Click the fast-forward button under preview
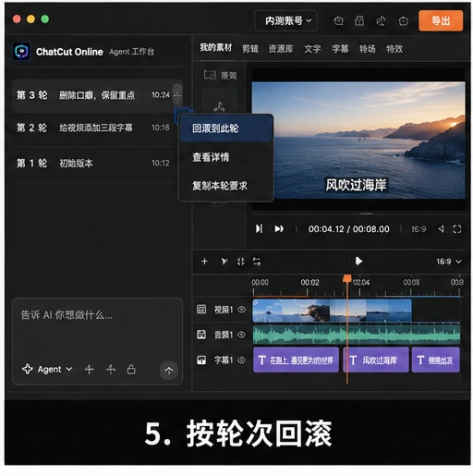This screenshot has height=476, width=473. pos(279,228)
